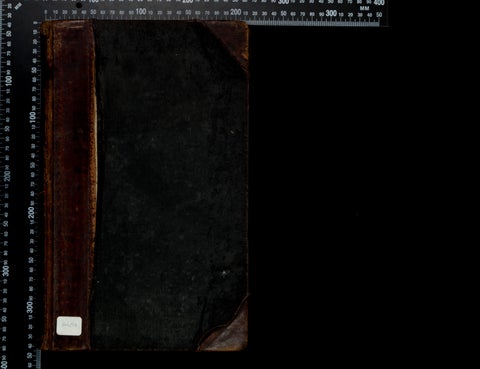Click the 300 mark on the upper top ruler scale
This screenshot has height=369, width=480.
(284, 2)
